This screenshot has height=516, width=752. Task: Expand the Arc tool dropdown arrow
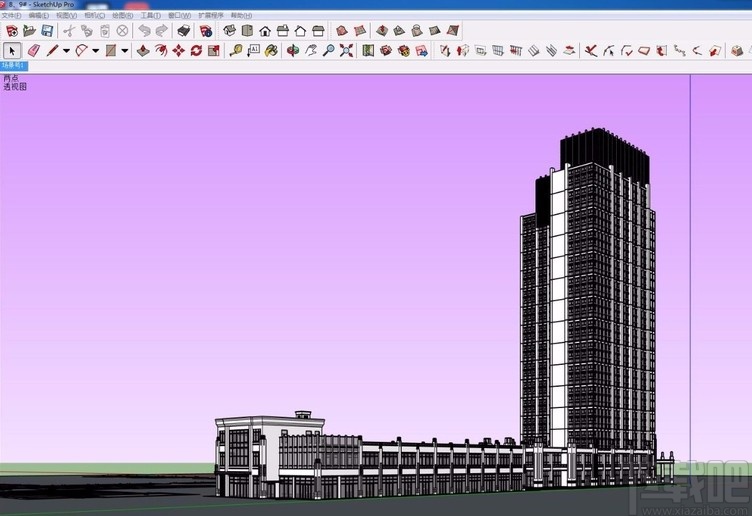95,50
